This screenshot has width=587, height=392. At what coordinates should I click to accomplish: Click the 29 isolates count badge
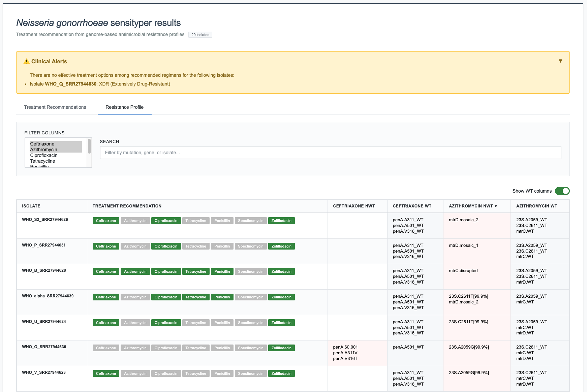200,35
